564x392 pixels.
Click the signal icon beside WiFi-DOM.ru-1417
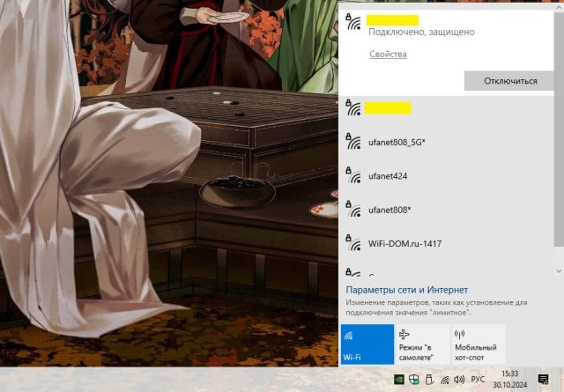point(353,242)
